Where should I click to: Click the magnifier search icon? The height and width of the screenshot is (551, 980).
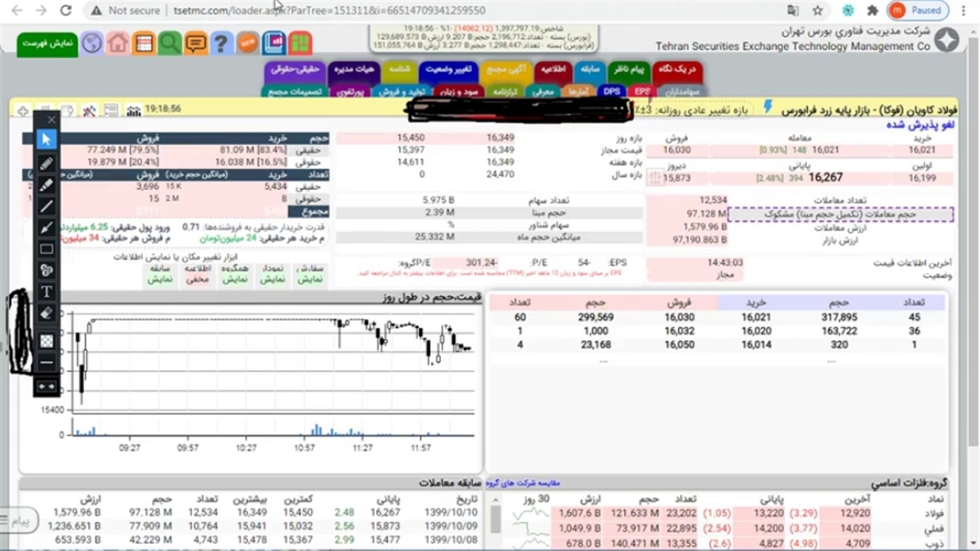(169, 43)
